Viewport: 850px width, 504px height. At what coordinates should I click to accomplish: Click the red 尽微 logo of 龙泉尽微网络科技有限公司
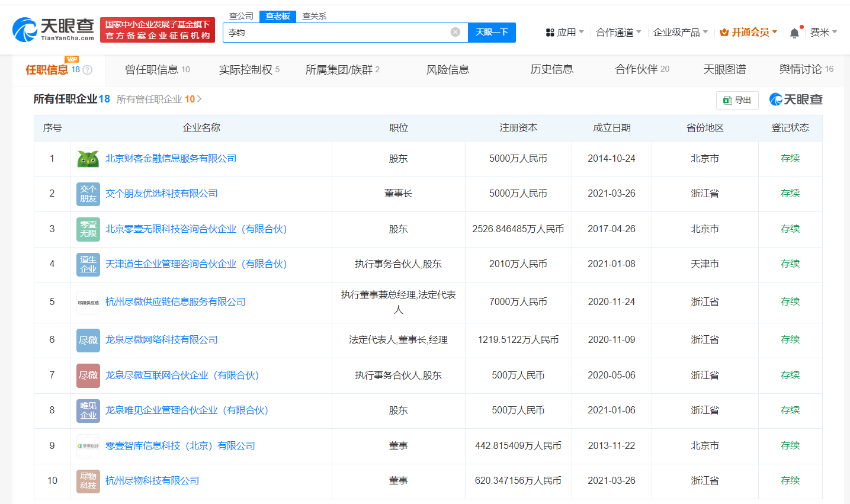[87, 340]
